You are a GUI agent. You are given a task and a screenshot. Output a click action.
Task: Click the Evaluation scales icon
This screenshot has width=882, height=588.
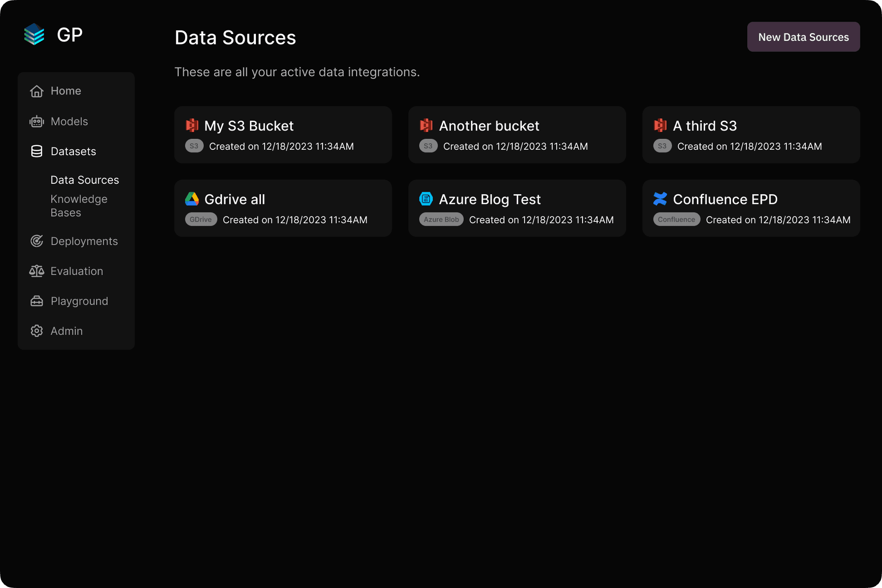pos(37,271)
